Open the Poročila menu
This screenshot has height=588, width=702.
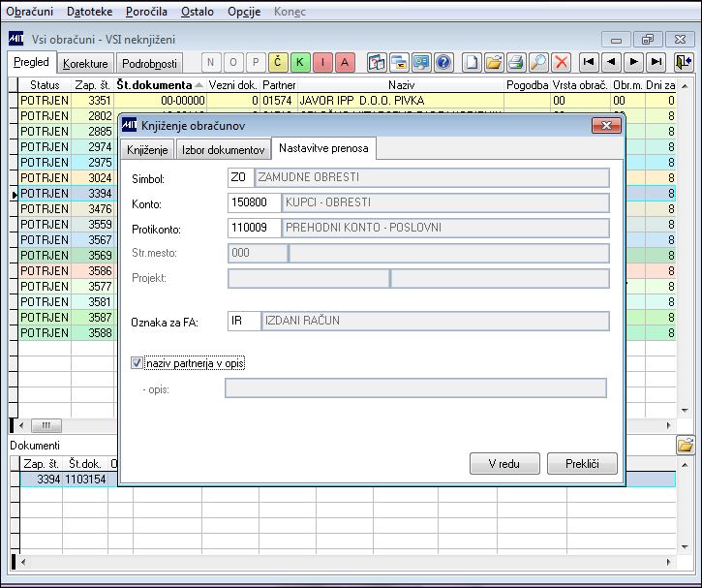click(x=146, y=12)
